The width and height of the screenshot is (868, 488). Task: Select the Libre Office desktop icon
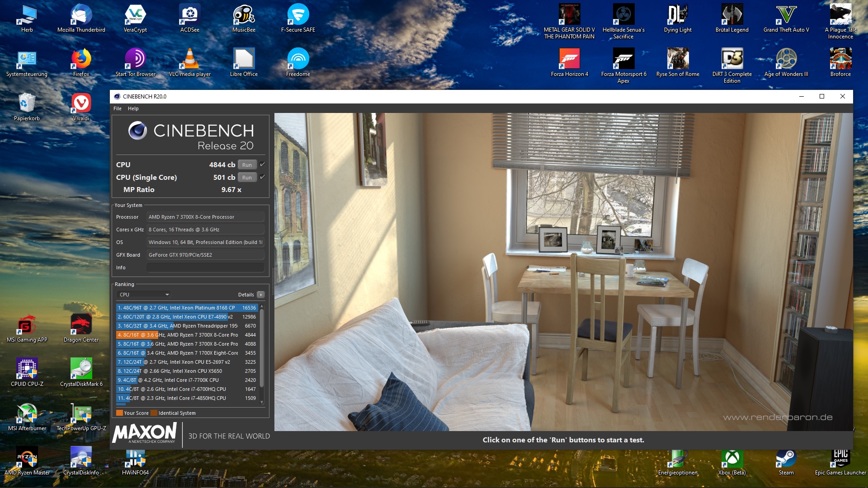[x=244, y=62]
